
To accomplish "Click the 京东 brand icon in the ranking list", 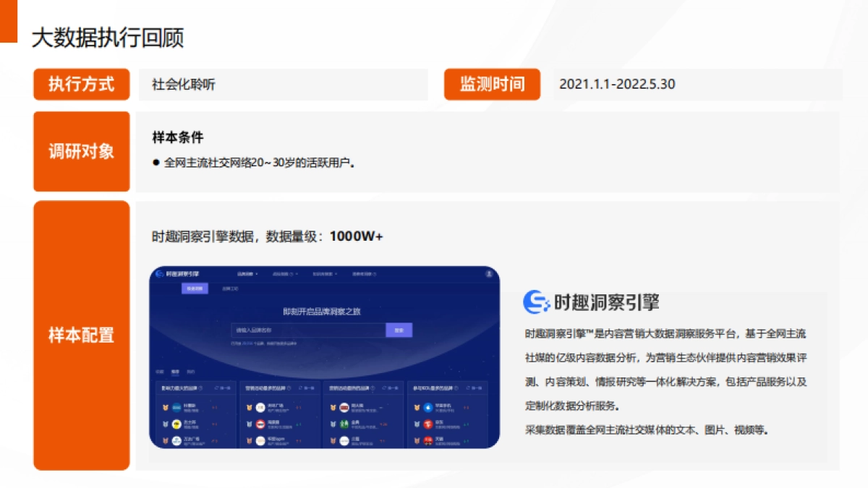I will (428, 423).
